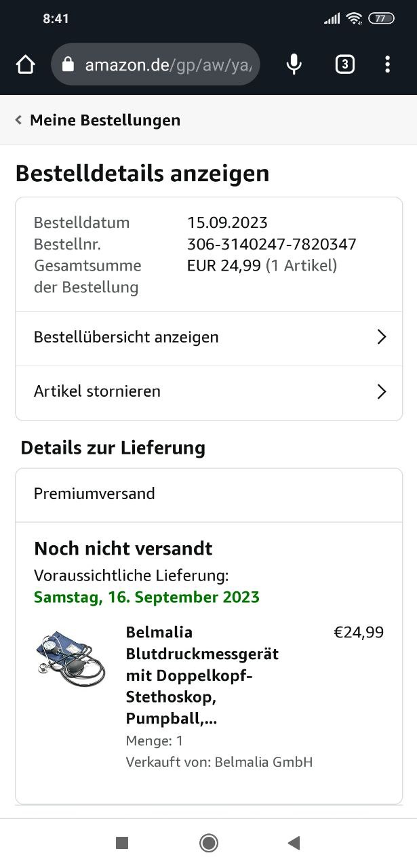Tap the Verkauft von Belmalia GmbH text

tap(219, 762)
